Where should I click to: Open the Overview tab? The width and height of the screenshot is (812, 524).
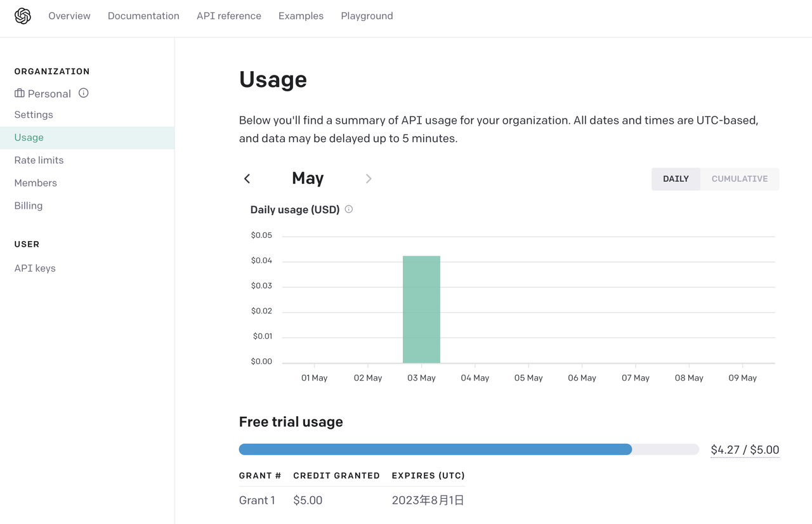click(69, 16)
